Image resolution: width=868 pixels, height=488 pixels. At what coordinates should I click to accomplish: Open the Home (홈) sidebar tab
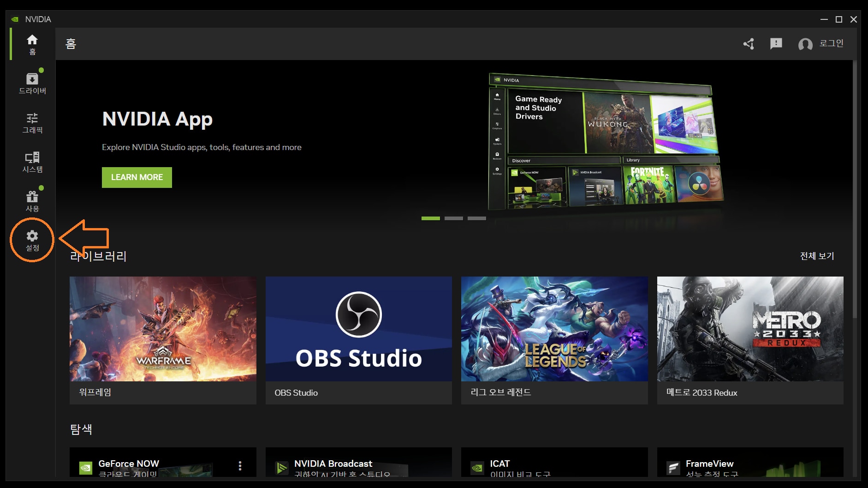click(32, 44)
